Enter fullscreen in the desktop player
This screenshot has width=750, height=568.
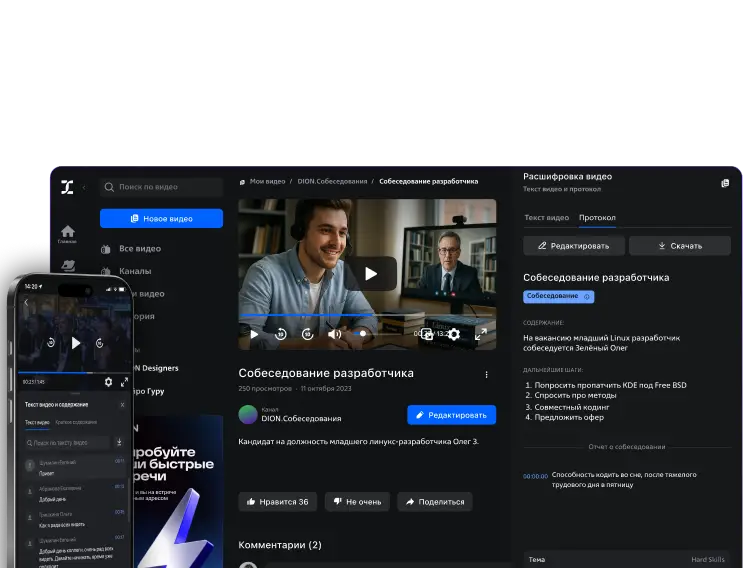[481, 334]
